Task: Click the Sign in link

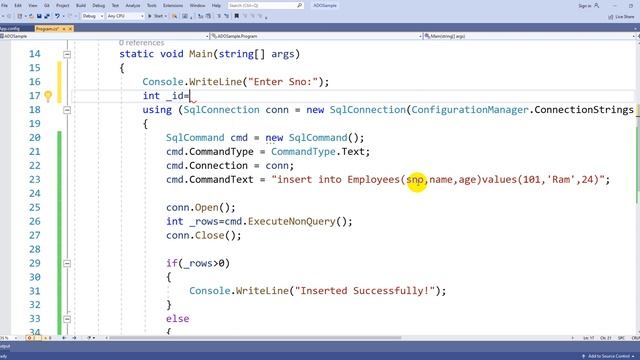Action: [584, 6]
